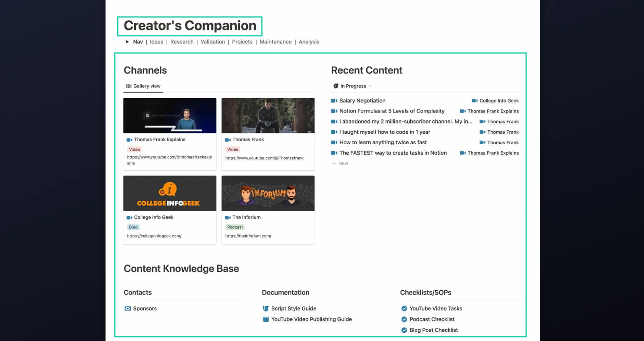Open Thomas Frank Explains relation on Notion Formulas row
644x341 pixels.
[489, 111]
